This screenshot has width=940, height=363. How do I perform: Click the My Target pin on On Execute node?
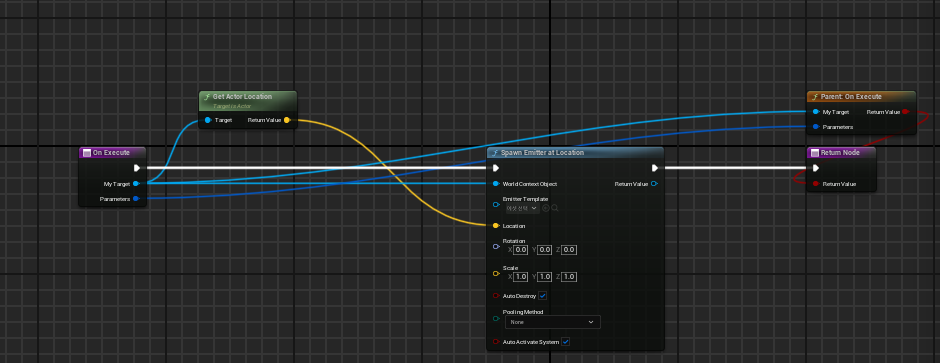[136, 184]
